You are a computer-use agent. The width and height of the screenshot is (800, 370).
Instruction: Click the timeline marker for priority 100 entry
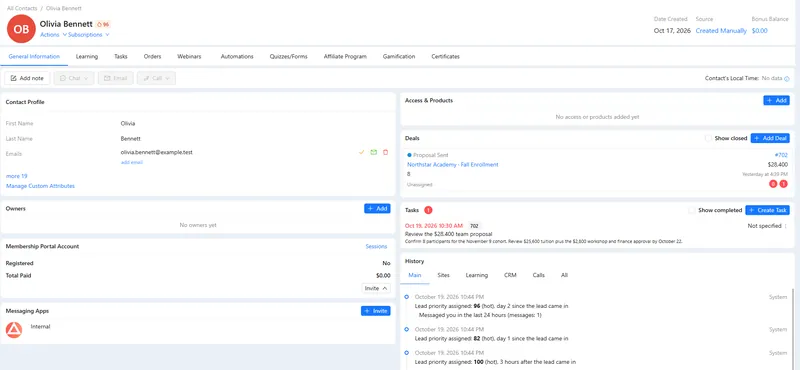point(406,353)
